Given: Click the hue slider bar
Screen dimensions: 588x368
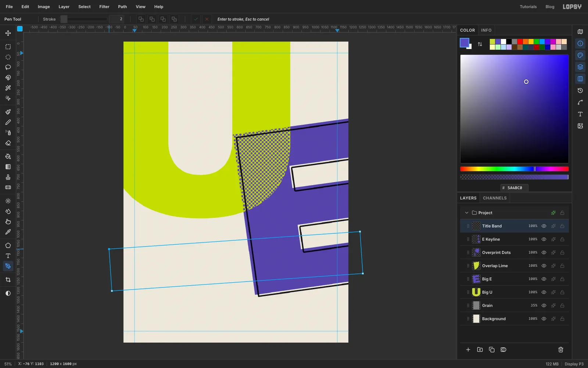Looking at the screenshot, I should [514, 169].
